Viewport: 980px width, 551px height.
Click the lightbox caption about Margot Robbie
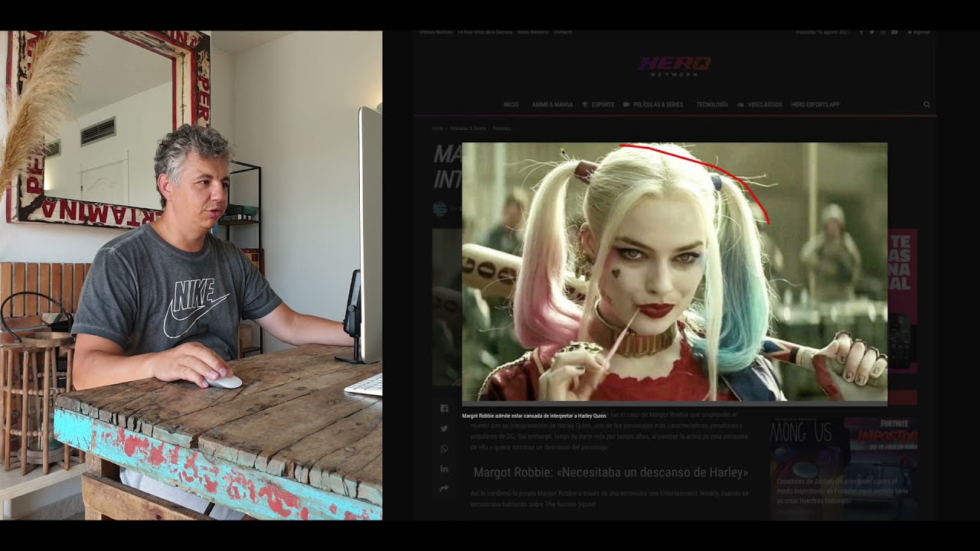click(534, 416)
